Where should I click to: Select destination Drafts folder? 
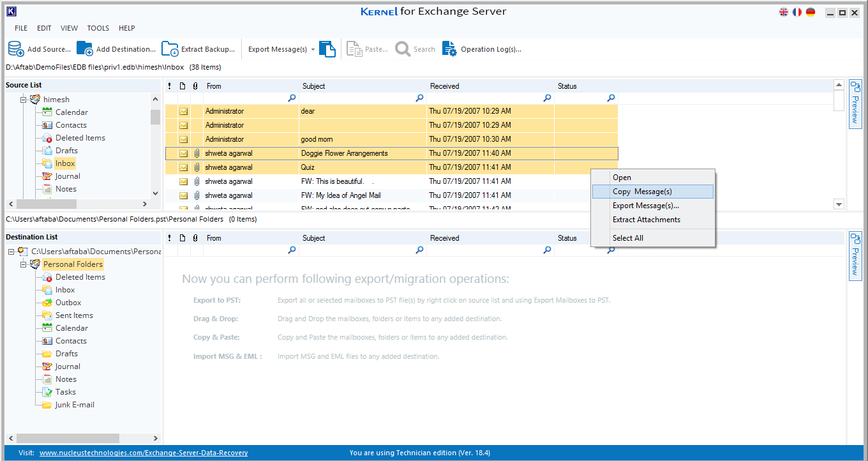(66, 354)
